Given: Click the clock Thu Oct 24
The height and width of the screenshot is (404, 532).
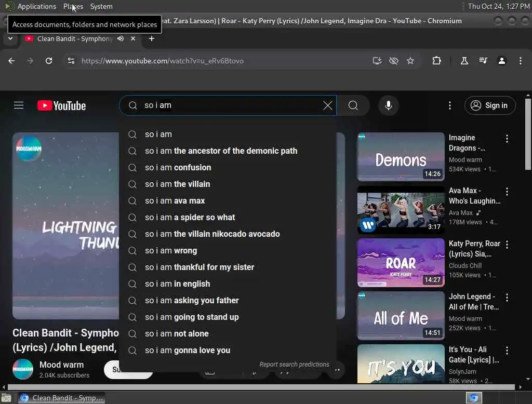Looking at the screenshot, I should [498, 6].
